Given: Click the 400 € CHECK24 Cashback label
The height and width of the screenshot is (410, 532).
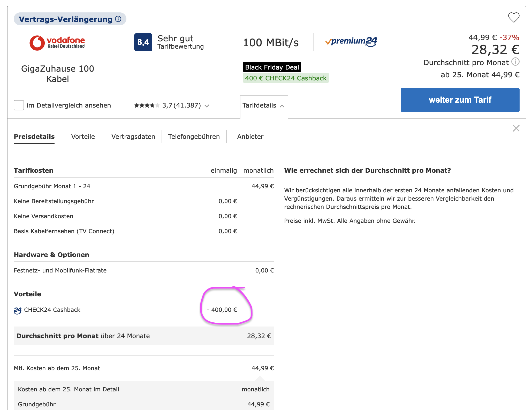Looking at the screenshot, I should [286, 78].
